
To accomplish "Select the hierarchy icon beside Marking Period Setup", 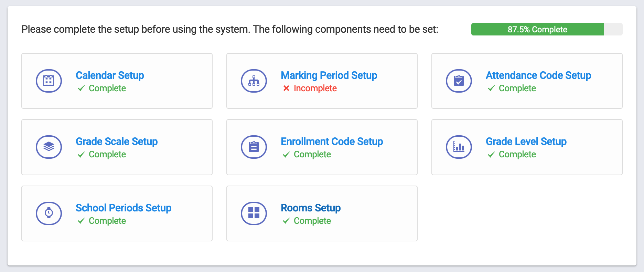I will tap(254, 81).
